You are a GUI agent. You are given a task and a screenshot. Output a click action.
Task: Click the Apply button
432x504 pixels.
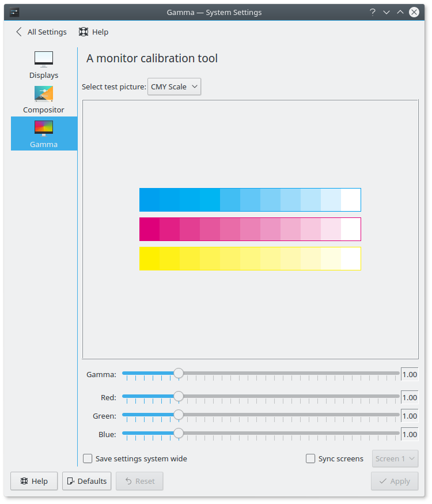pyautogui.click(x=395, y=481)
